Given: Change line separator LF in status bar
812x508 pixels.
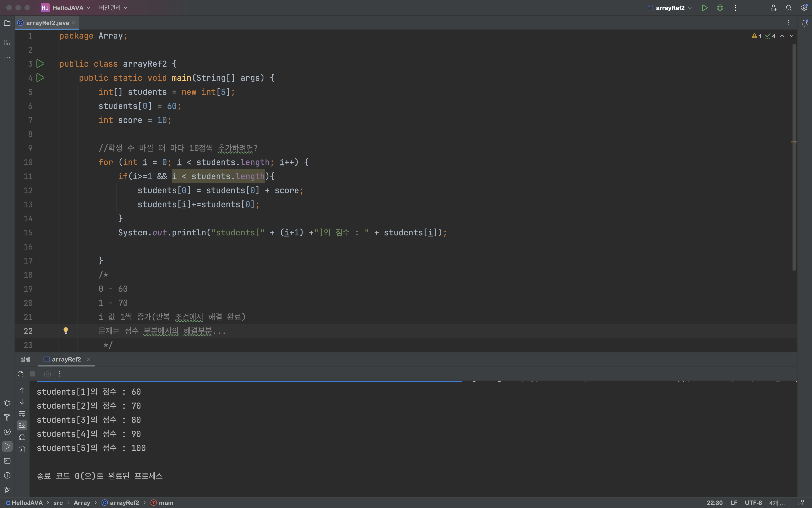Looking at the screenshot, I should 734,503.
